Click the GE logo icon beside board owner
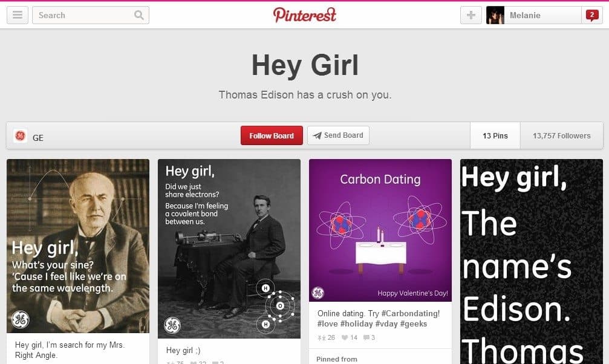The image size is (609, 364). 20,135
